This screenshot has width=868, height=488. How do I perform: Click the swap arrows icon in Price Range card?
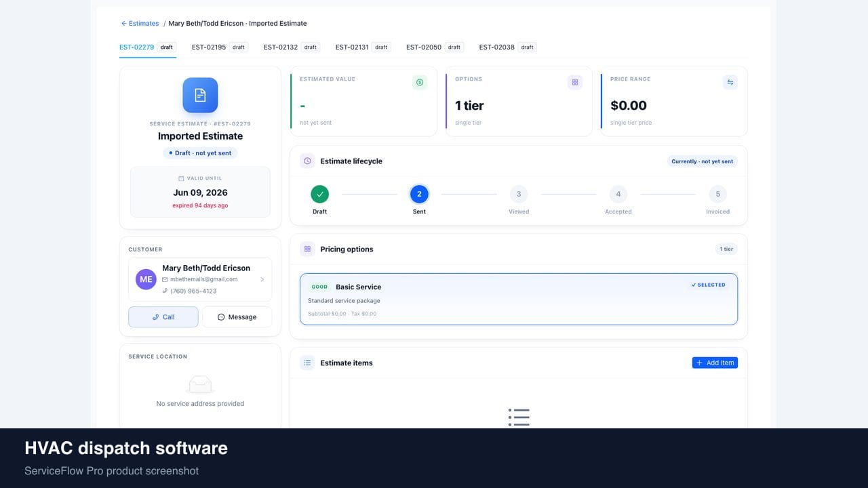pos(730,82)
